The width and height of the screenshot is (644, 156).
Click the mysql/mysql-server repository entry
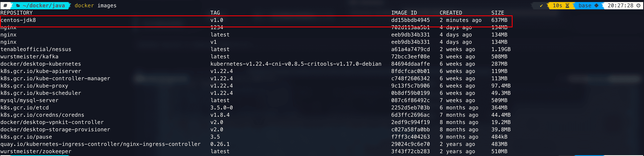pyautogui.click(x=29, y=100)
